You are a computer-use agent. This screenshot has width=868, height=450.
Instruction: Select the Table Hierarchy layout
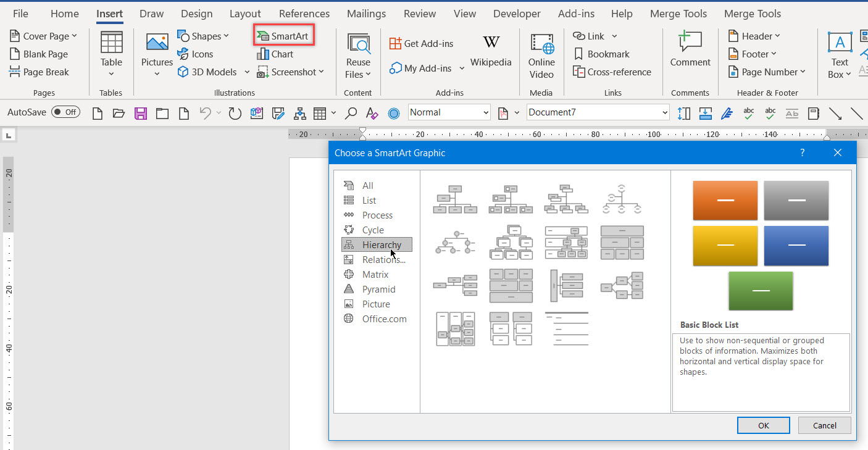[x=622, y=242]
